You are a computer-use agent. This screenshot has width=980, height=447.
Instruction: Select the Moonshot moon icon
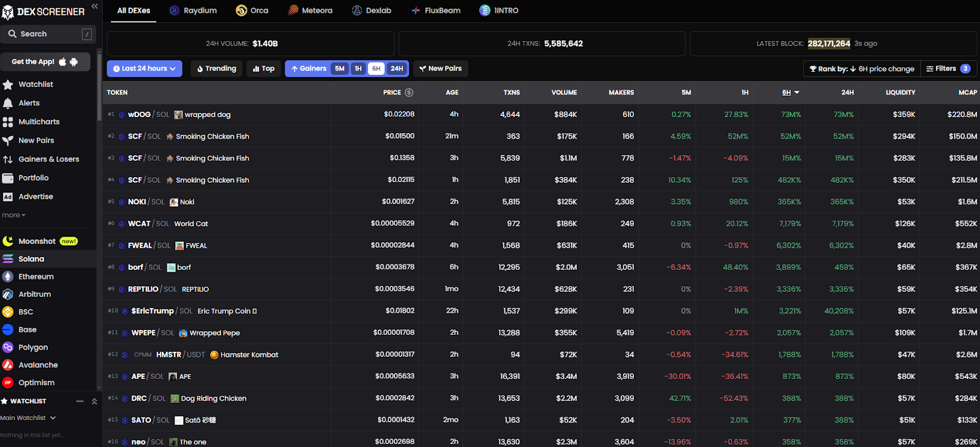(x=7, y=241)
